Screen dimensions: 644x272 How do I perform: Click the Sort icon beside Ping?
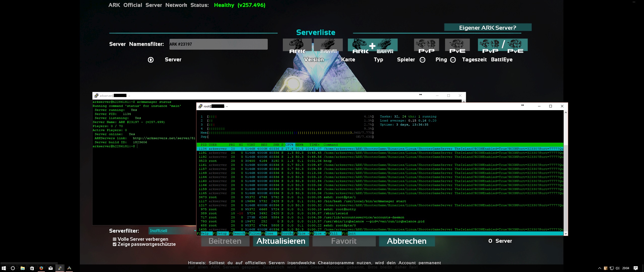pos(453,60)
